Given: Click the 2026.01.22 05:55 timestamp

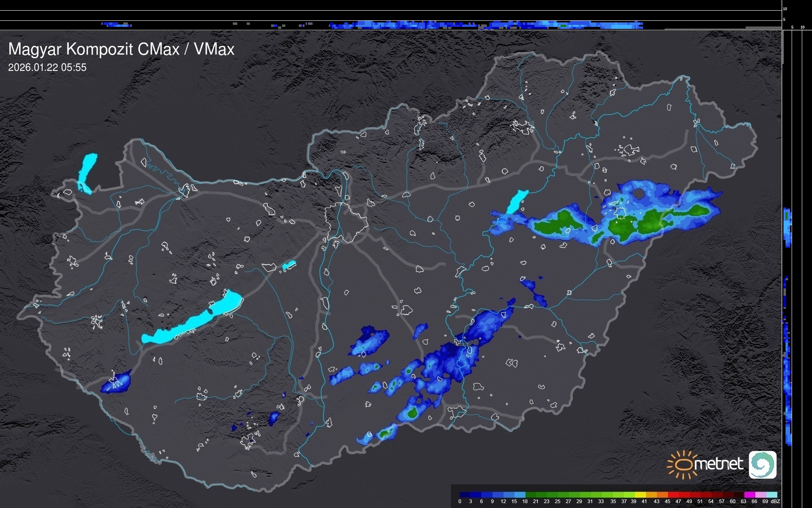Looking at the screenshot, I should (x=47, y=68).
